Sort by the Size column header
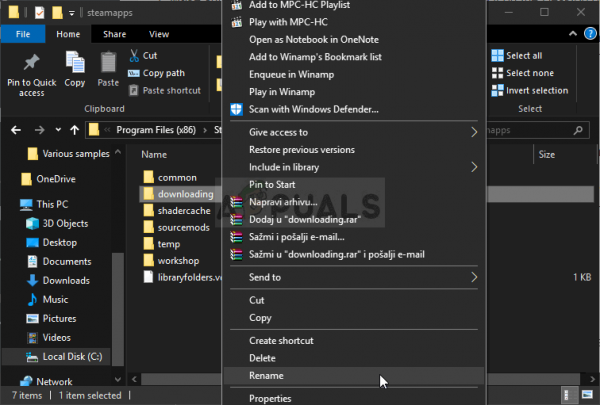Screen dimensions: 600x405 [x=547, y=155]
